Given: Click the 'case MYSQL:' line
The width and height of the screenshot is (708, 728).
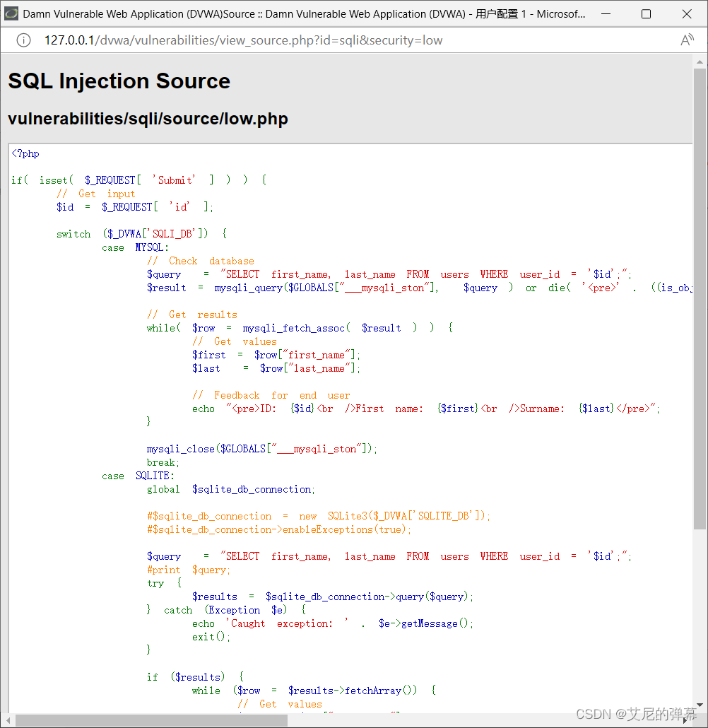Looking at the screenshot, I should [x=135, y=247].
